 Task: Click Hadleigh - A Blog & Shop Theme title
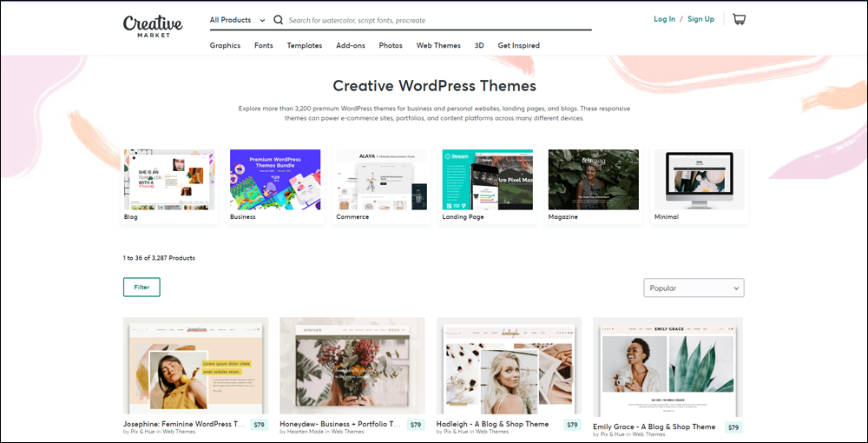click(493, 424)
